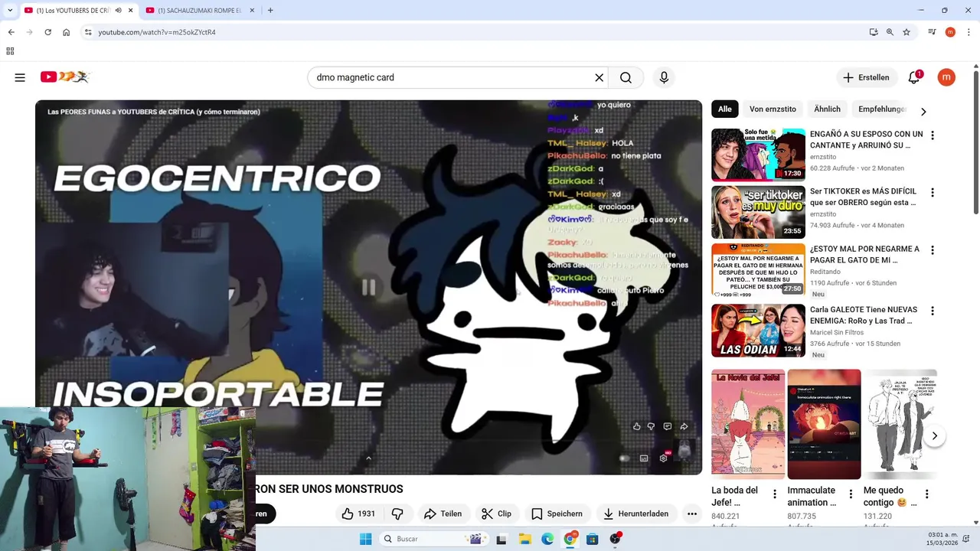Viewport: 980px width, 551px height.
Task: Click in-video thumbs down icon
Action: (652, 426)
